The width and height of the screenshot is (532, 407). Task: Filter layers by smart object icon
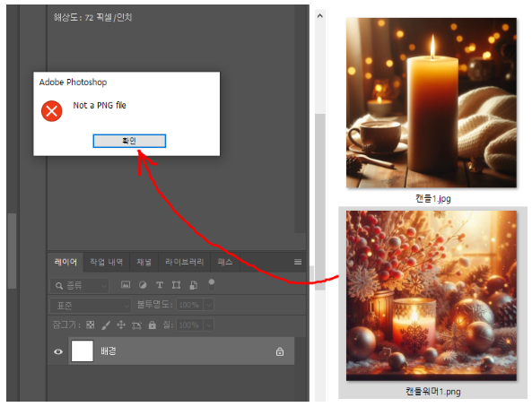pos(194,285)
